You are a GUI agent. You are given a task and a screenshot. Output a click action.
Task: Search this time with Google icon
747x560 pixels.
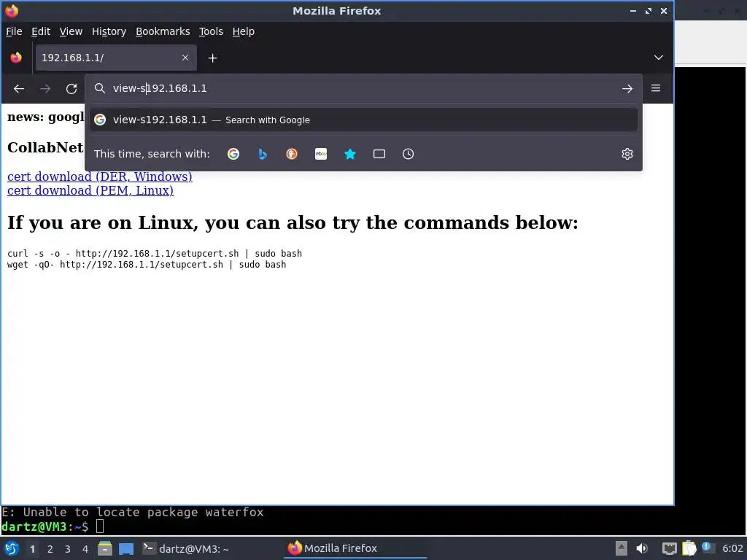233,154
